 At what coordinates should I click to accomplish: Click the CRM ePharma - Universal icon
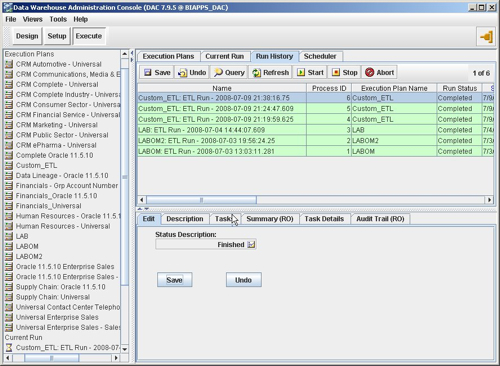9,145
